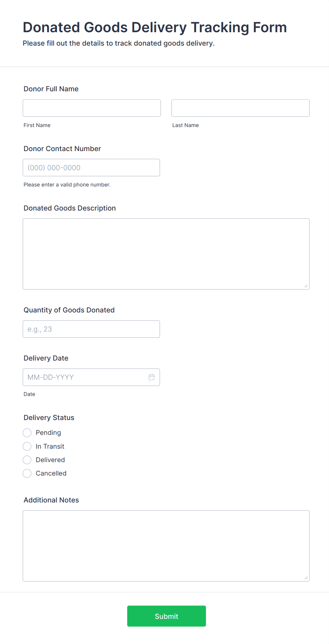Click the Submit button
329x644 pixels.
click(166, 616)
